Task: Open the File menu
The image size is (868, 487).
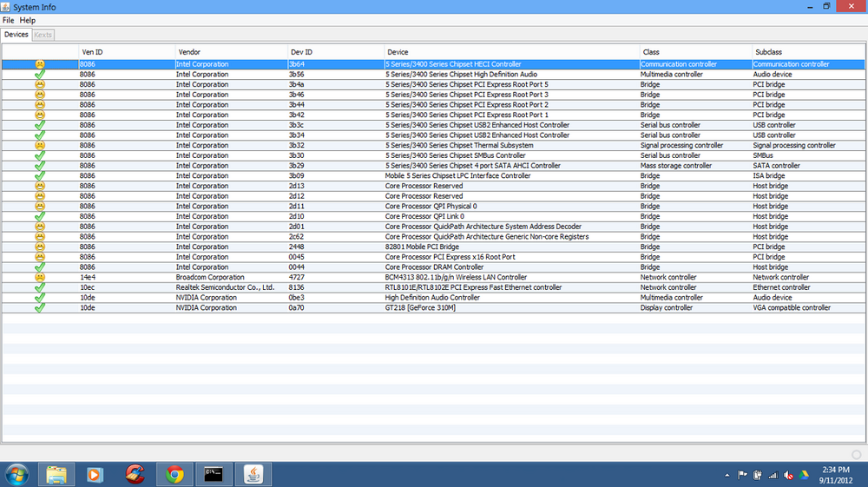Action: (x=8, y=20)
